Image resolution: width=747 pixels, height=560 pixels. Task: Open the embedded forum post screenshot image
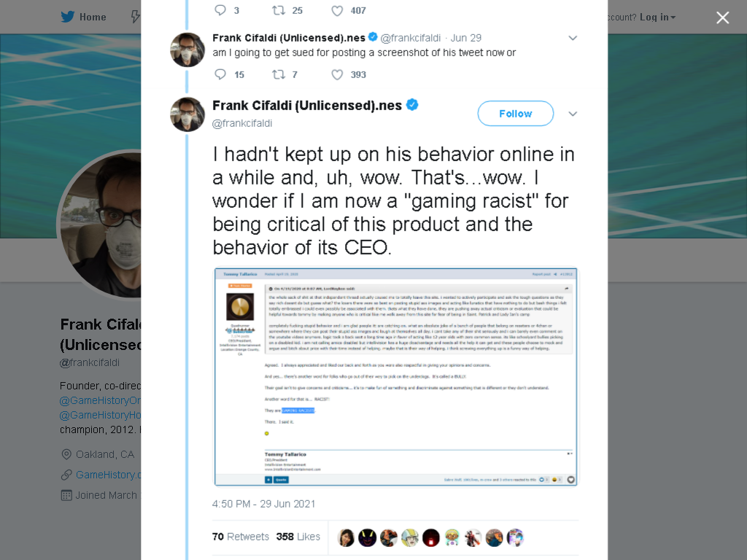395,377
